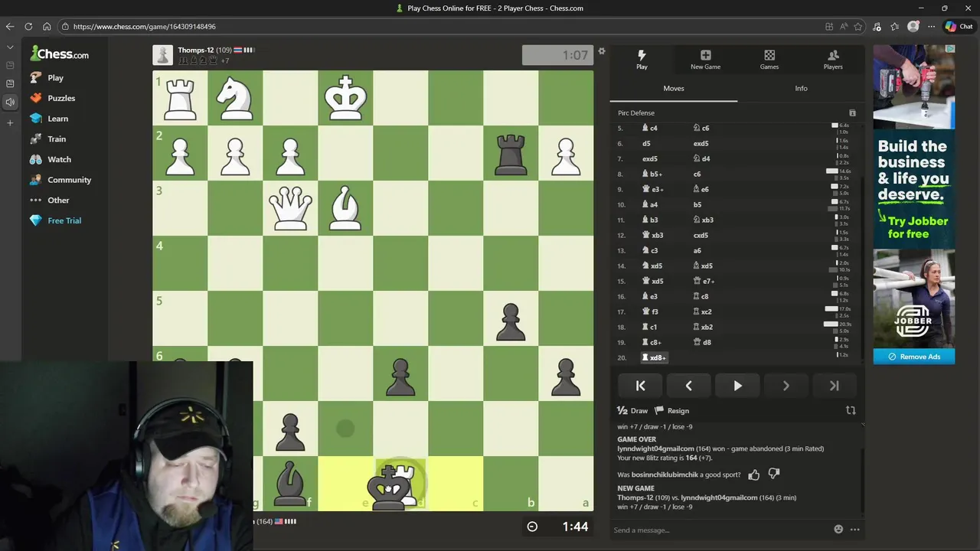Reload the page
This screenshot has height=551, width=980.
click(28, 26)
